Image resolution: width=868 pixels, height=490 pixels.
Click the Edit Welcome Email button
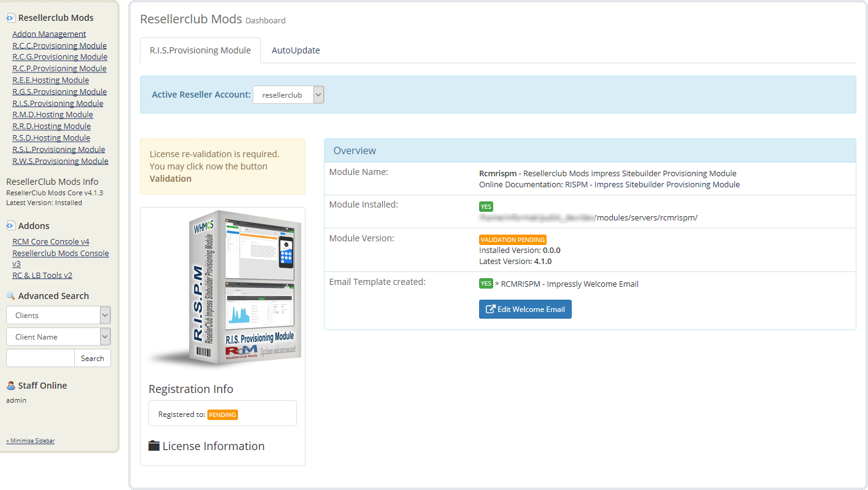pos(525,309)
